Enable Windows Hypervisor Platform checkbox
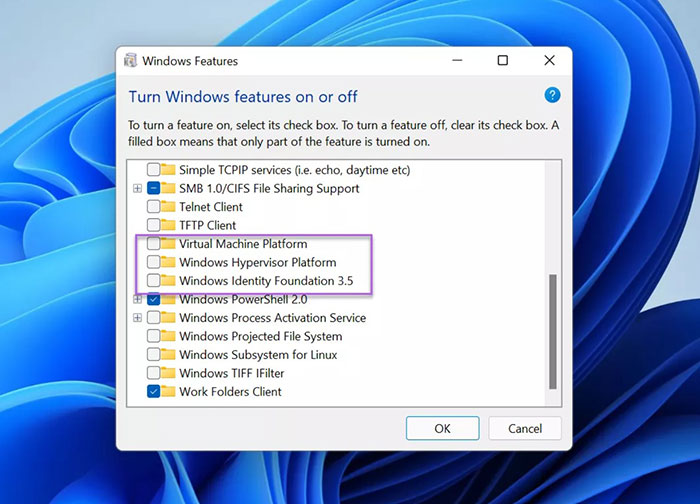 pyautogui.click(x=154, y=262)
